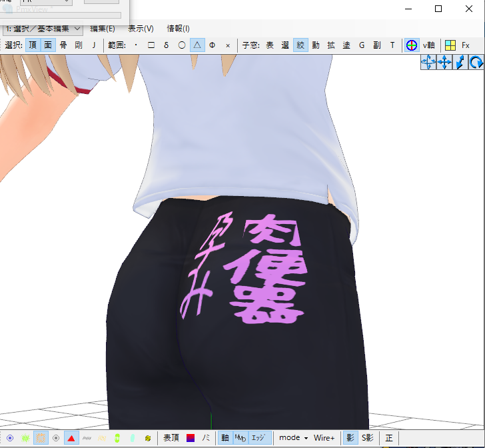Viewport: 485px width, 448px height.
Task: Open the 塗 sub-window
Action: click(x=346, y=45)
